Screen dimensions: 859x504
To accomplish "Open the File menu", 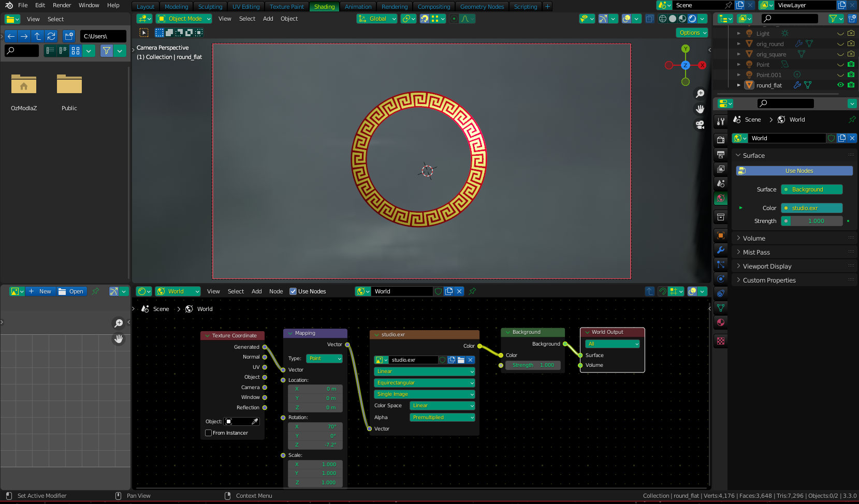I will coord(23,5).
